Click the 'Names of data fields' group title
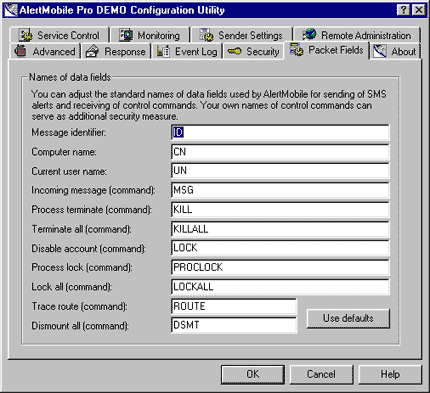Image resolution: width=430 pixels, height=393 pixels. (70, 77)
